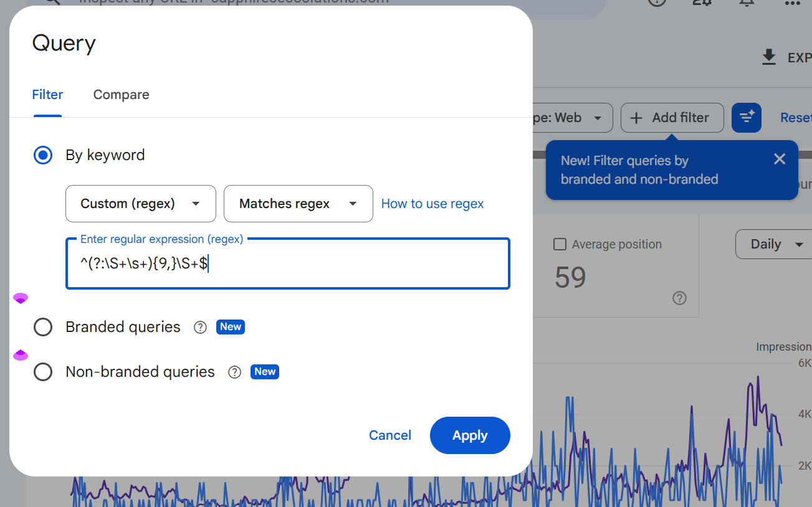Open the Custom (regex) dropdown
812x507 pixels.
[x=141, y=204]
